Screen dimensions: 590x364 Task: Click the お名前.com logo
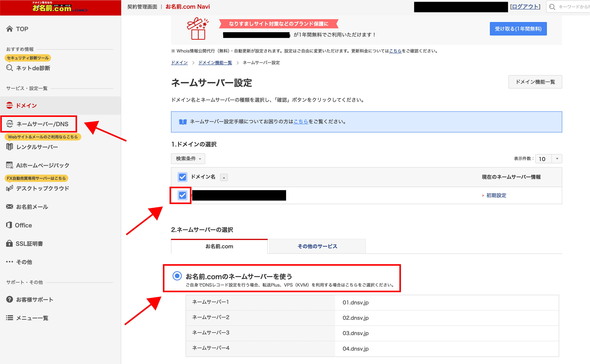(x=59, y=7)
